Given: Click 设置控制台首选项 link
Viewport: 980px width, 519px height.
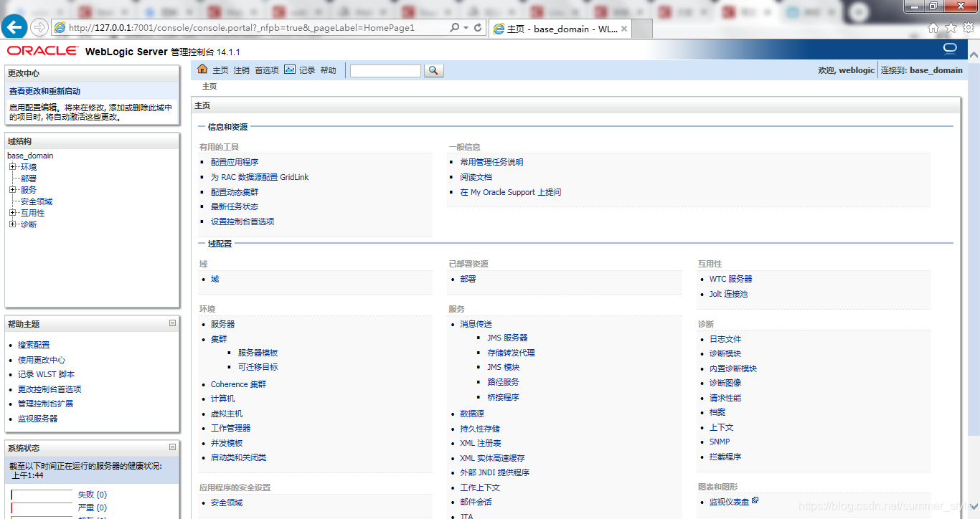Looking at the screenshot, I should [242, 222].
